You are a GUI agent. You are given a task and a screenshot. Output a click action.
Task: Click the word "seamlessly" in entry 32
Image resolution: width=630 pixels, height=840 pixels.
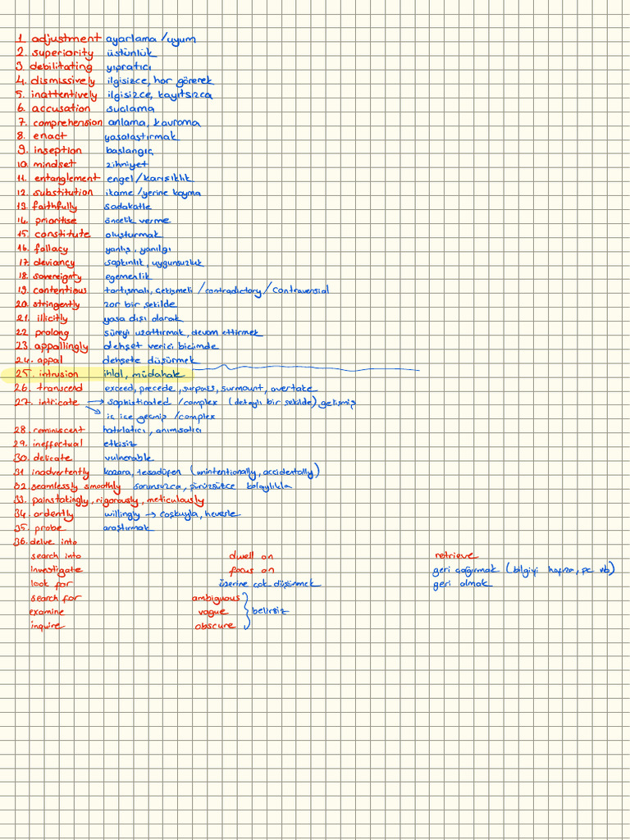pyautogui.click(x=57, y=486)
